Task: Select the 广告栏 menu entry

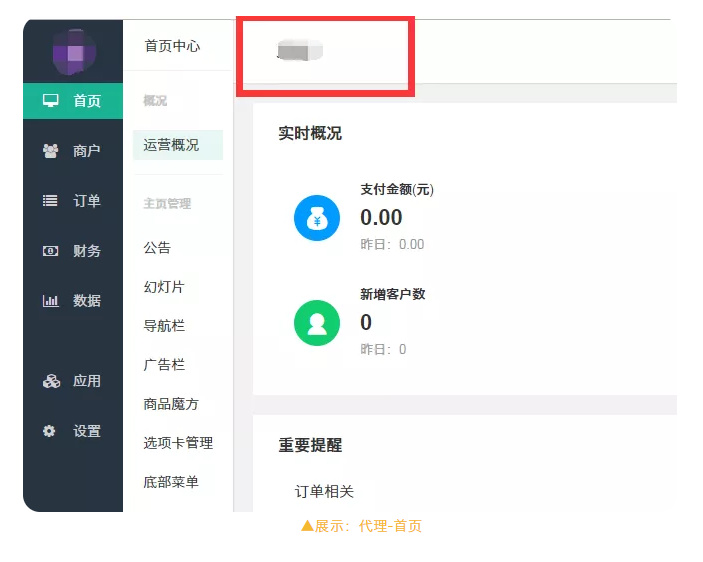Action: coord(164,364)
